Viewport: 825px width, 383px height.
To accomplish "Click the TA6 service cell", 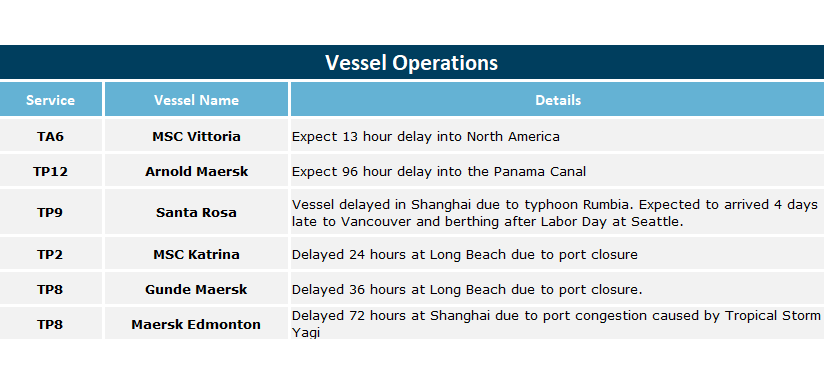I will click(51, 136).
